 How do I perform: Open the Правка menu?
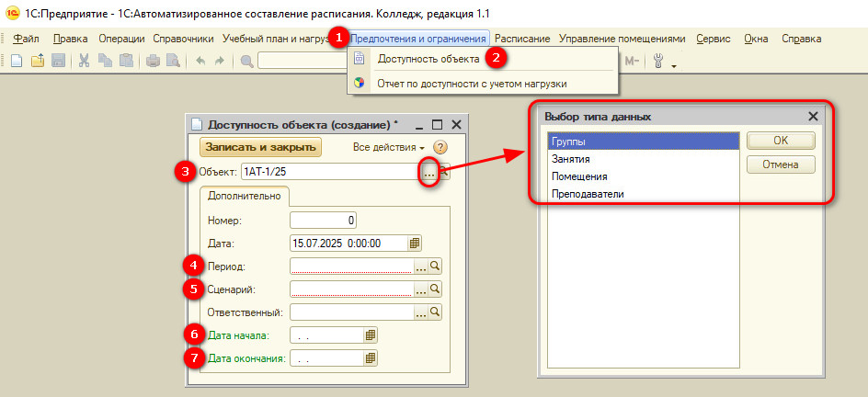(x=71, y=39)
